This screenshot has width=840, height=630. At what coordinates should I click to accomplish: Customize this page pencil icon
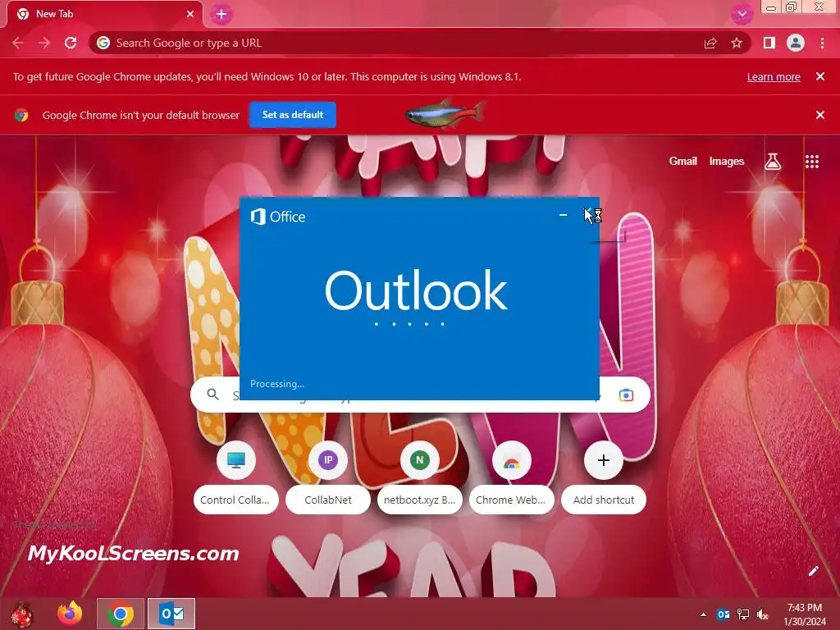[x=813, y=571]
